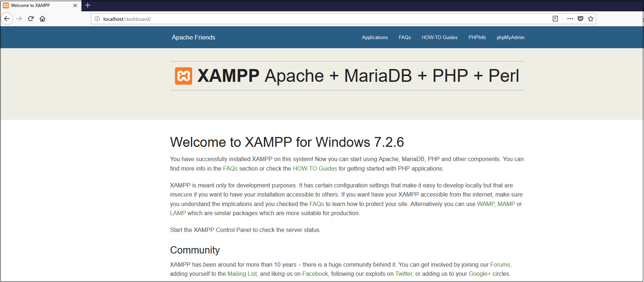Click 'Start the XAMPP Control Panel' sentence
The width and height of the screenshot is (644, 282).
(245, 230)
